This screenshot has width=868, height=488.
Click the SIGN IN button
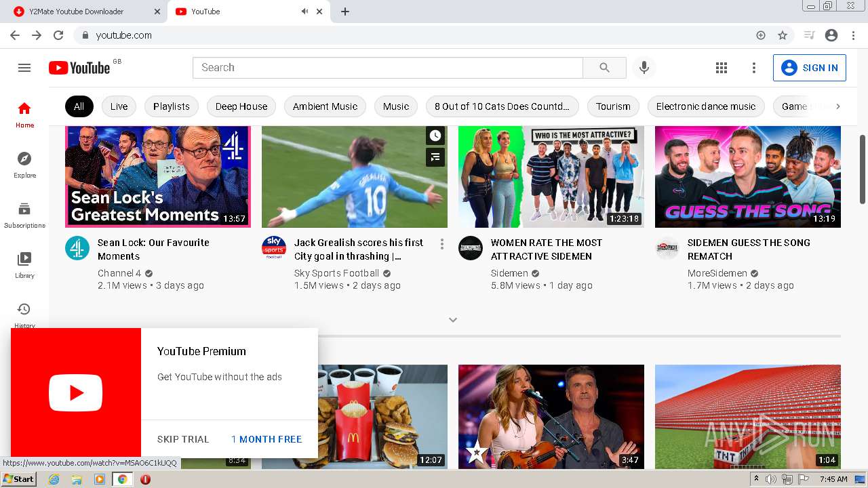pos(810,68)
